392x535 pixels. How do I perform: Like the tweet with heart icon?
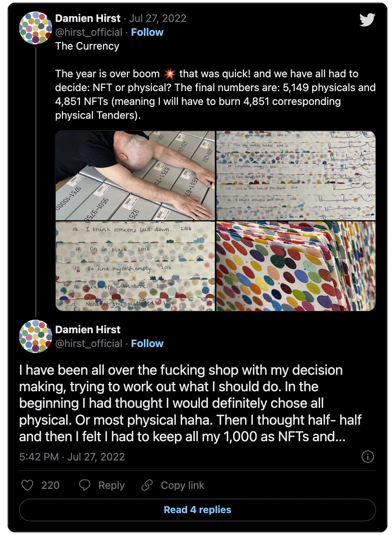pyautogui.click(x=27, y=485)
